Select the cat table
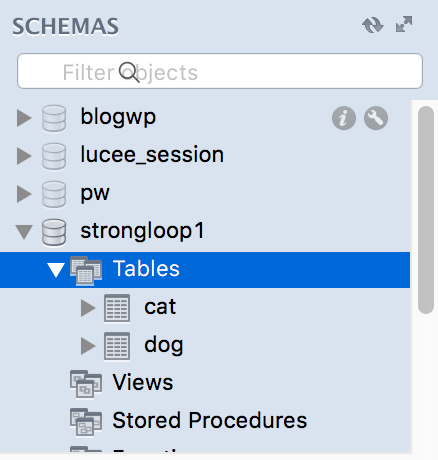 (160, 307)
